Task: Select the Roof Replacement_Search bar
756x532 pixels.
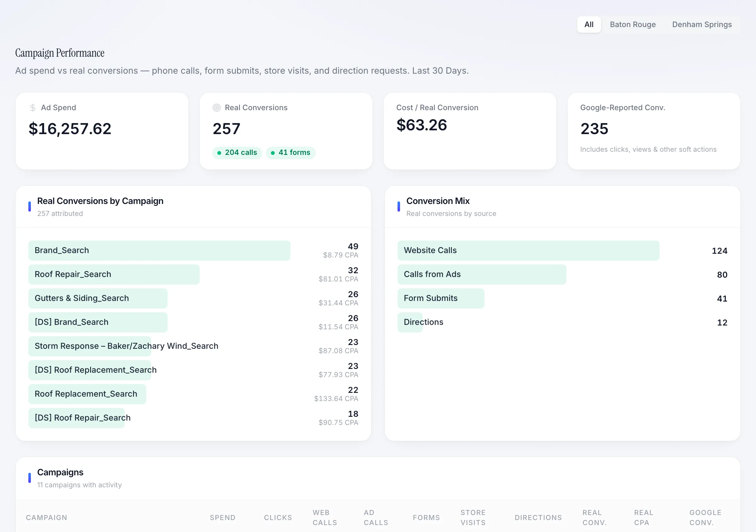Action: pyautogui.click(x=87, y=394)
